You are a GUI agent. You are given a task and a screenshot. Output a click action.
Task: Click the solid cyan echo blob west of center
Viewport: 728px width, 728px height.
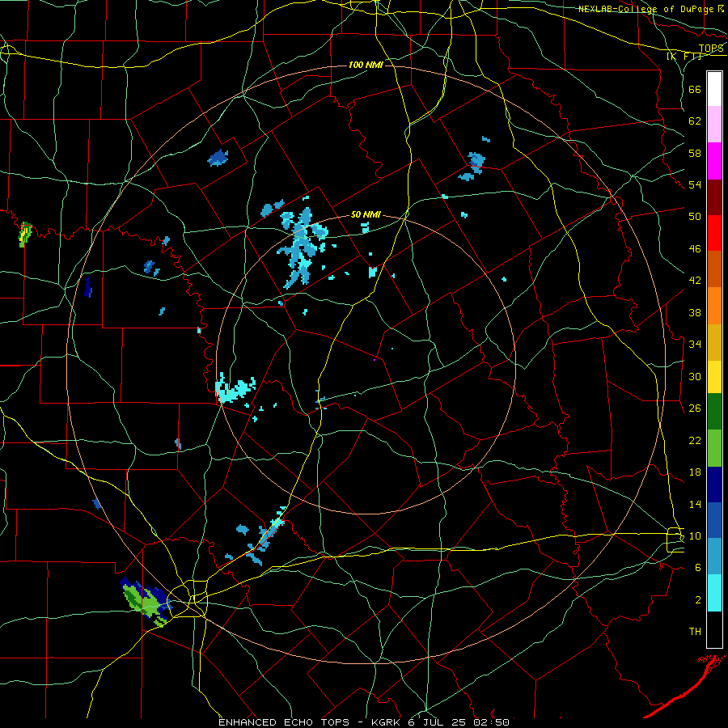click(235, 389)
